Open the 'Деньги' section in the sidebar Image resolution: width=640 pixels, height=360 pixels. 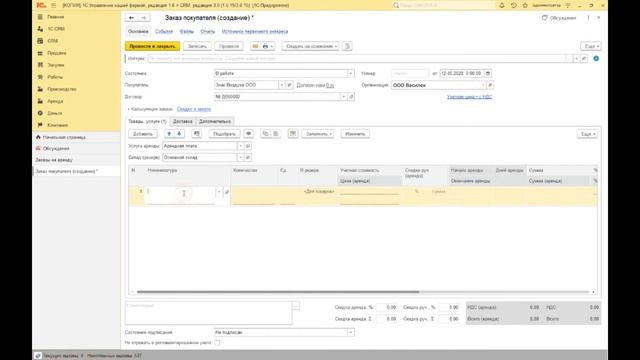(x=55, y=113)
